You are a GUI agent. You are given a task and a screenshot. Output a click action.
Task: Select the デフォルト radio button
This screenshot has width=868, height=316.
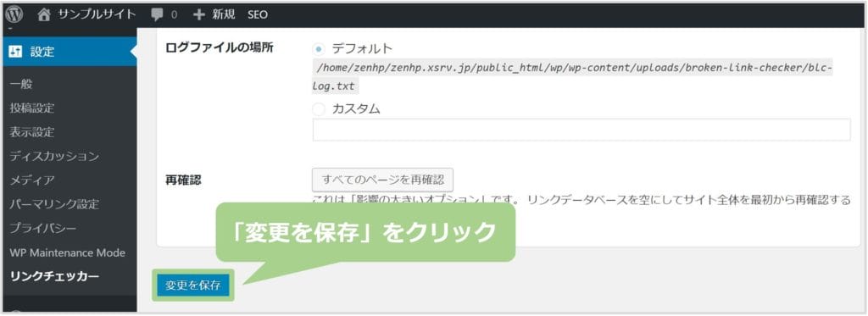pyautogui.click(x=319, y=48)
